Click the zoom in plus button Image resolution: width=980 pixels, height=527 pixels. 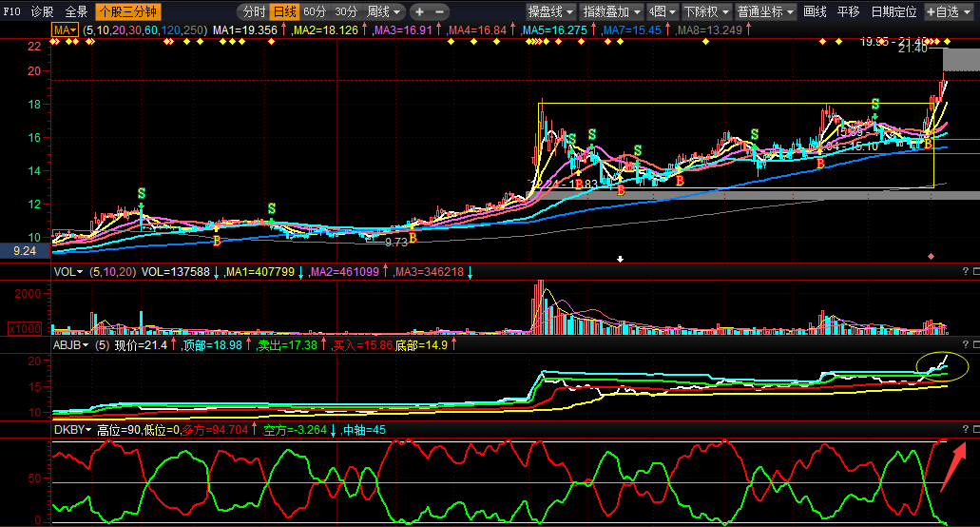point(421,12)
